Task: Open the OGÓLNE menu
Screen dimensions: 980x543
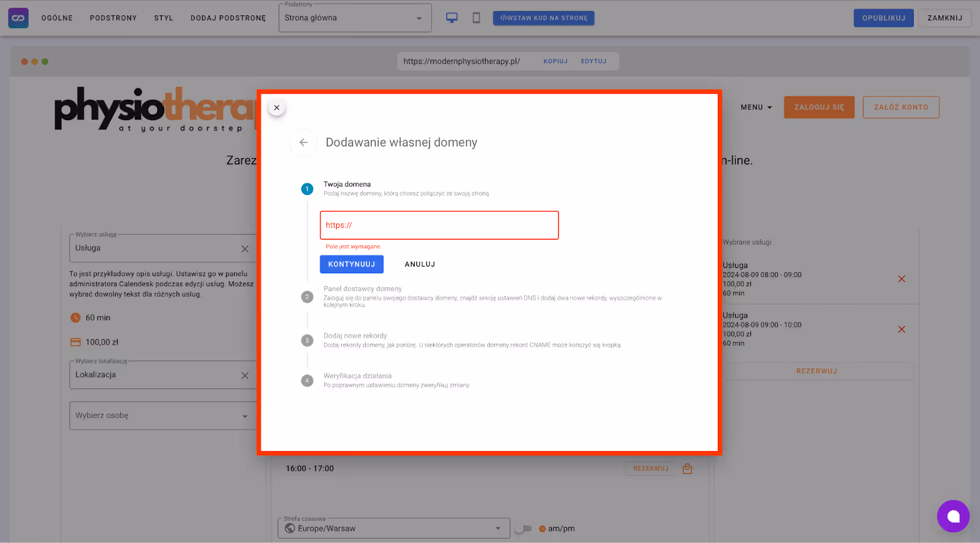Action: coord(57,18)
